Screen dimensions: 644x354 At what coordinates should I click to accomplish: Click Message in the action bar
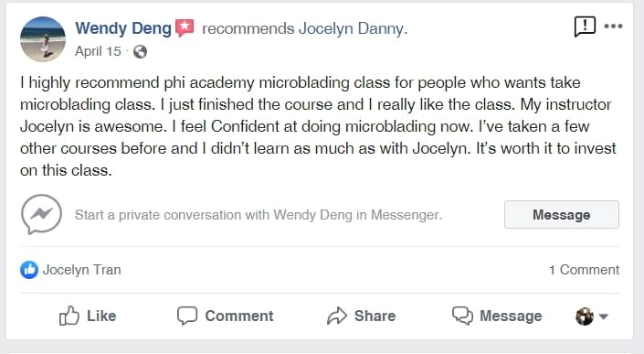tap(497, 316)
